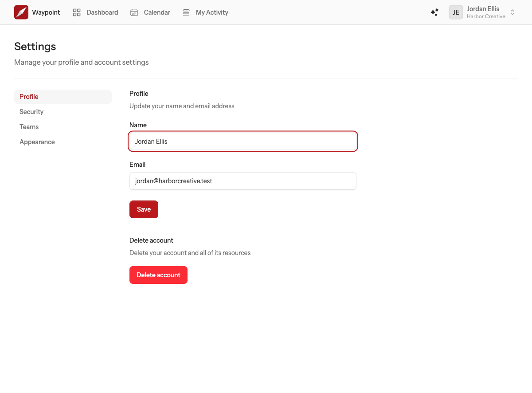Click "Delete your account and all of its resources"

190,253
